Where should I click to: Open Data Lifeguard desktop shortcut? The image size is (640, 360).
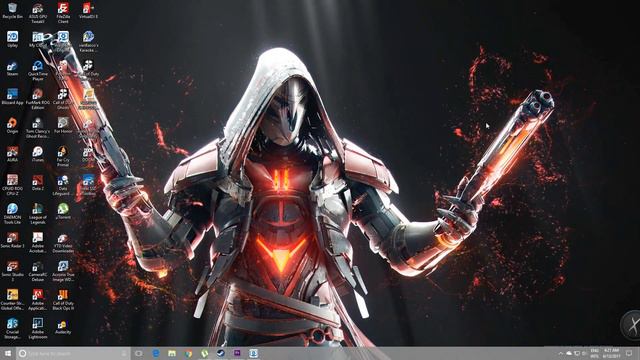coord(63,184)
